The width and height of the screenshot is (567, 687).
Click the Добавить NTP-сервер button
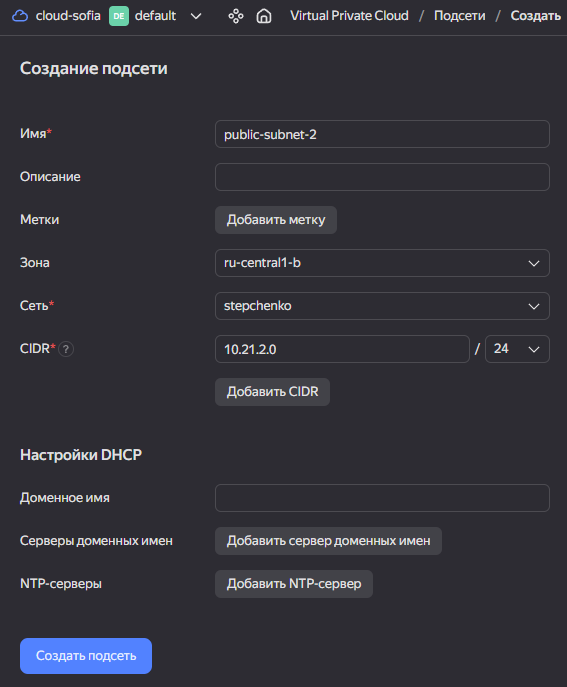294,584
